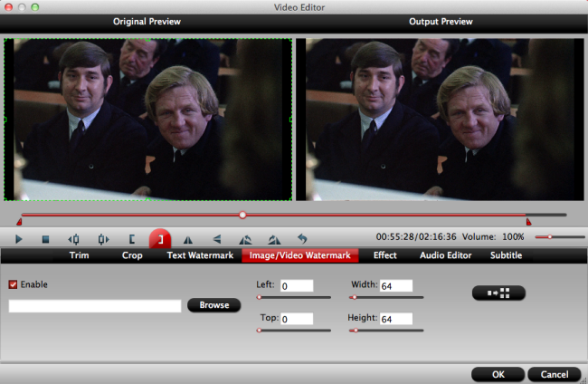The height and width of the screenshot is (384, 588).
Task: Switch to the Crop tab
Action: [x=132, y=255]
